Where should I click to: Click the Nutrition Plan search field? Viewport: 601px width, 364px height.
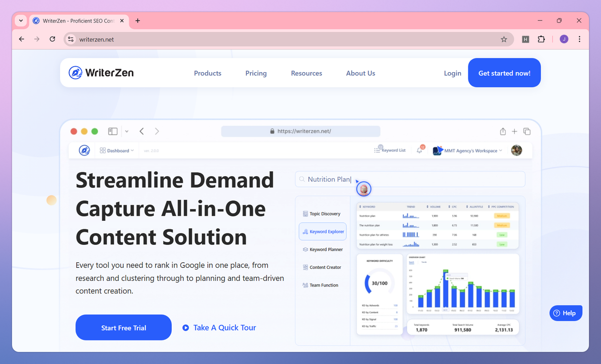[410, 179]
